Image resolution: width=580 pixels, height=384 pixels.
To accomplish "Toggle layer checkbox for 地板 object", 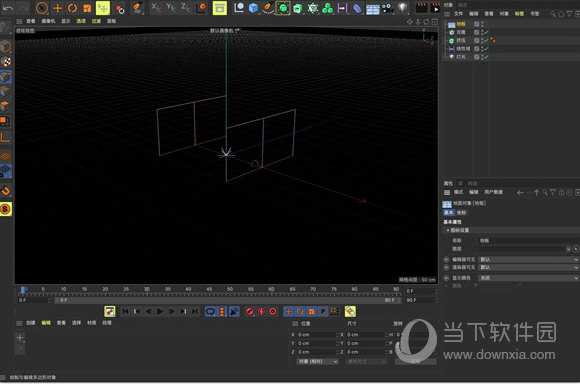I will 477,24.
